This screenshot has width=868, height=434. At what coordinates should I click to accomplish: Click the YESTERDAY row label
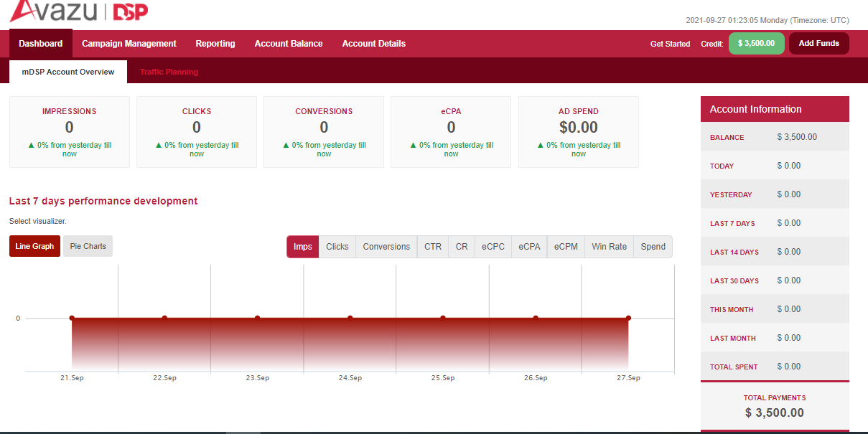(x=731, y=195)
